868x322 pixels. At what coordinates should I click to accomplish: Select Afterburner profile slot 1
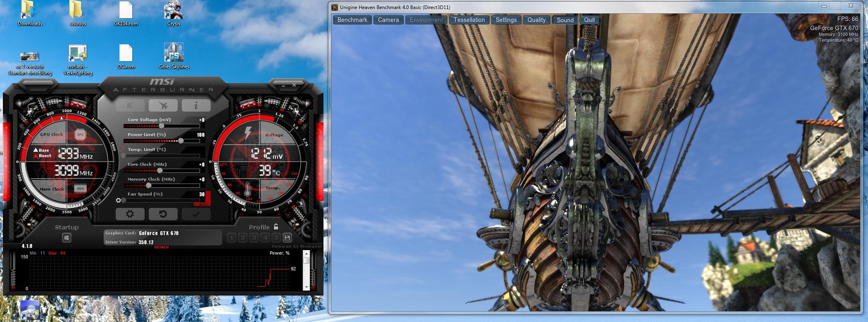pos(231,237)
